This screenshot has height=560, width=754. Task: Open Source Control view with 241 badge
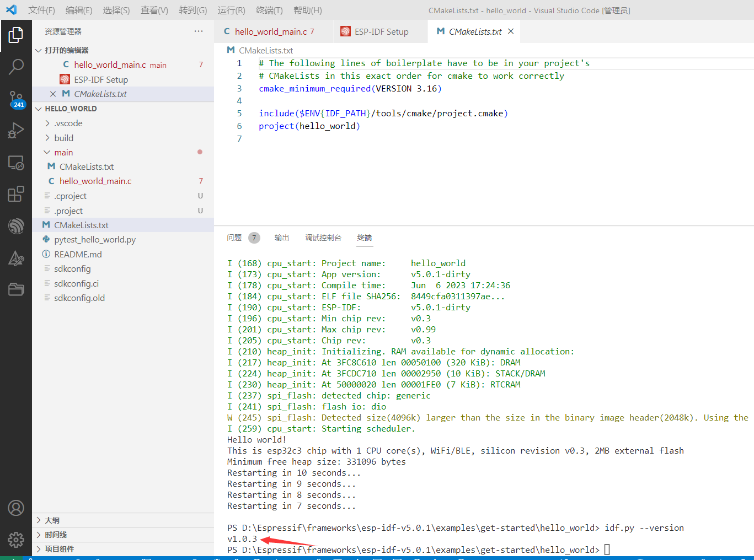coord(16,100)
